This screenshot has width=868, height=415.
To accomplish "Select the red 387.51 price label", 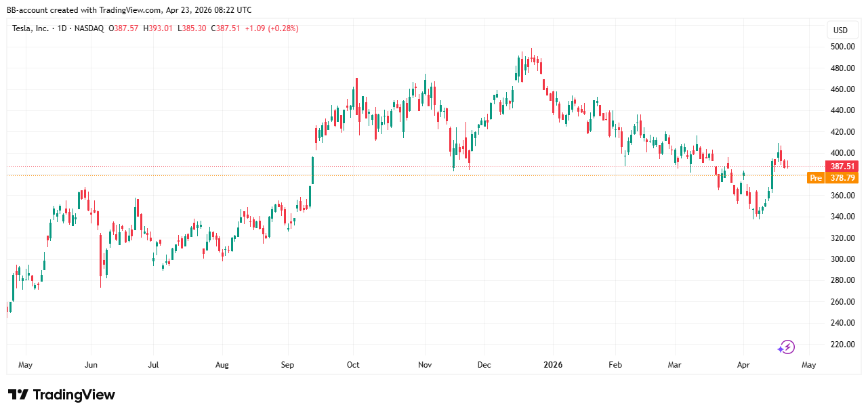I will coord(842,167).
